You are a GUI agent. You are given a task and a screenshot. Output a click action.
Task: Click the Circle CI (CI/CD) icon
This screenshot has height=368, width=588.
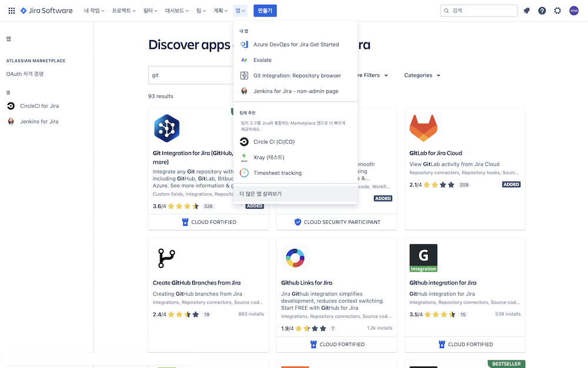[244, 141]
